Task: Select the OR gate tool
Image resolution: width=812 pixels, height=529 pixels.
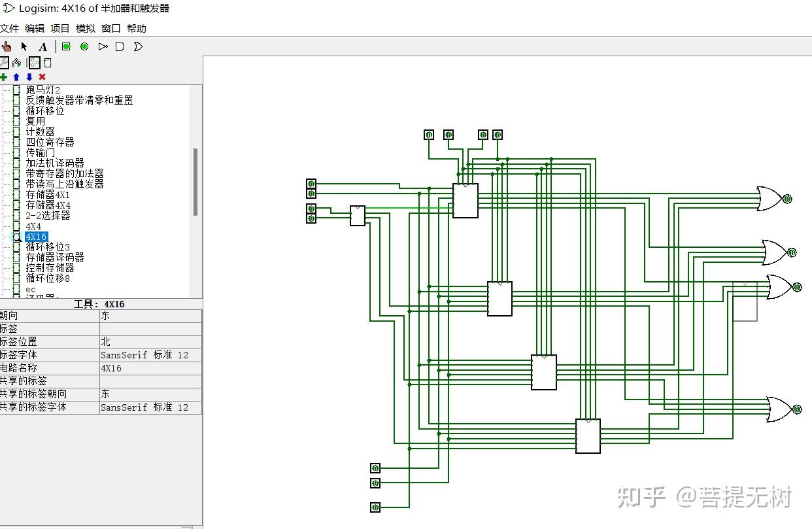Action: point(138,46)
